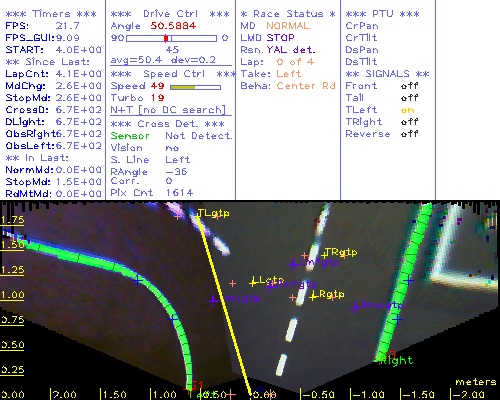Image resolution: width=500 pixels, height=400 pixels.
Task: Click the Drive Ctrl section header
Action: pyautogui.click(x=170, y=14)
